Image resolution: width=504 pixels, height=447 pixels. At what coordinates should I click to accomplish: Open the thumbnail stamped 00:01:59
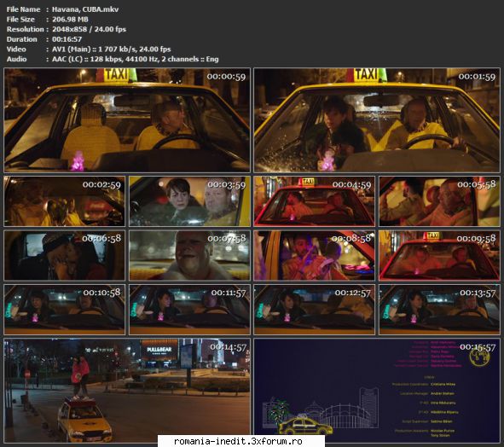pos(377,120)
